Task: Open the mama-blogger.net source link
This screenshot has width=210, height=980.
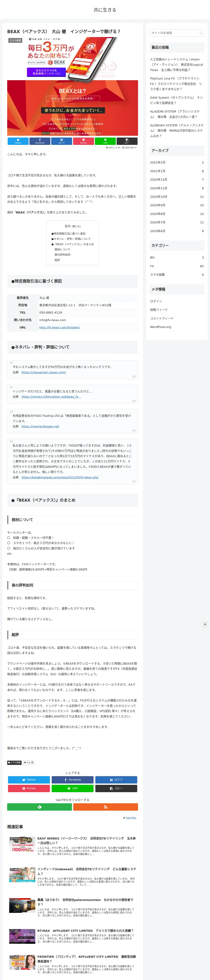Action: tap(40, 426)
